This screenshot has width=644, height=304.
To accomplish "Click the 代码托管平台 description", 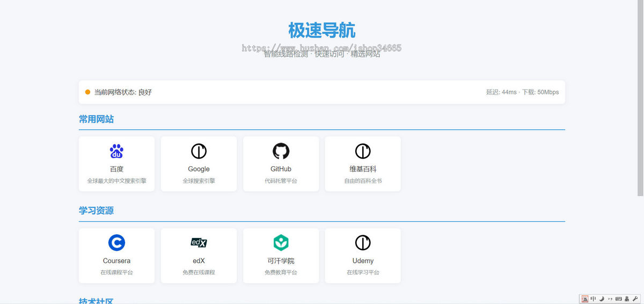I will [x=281, y=181].
